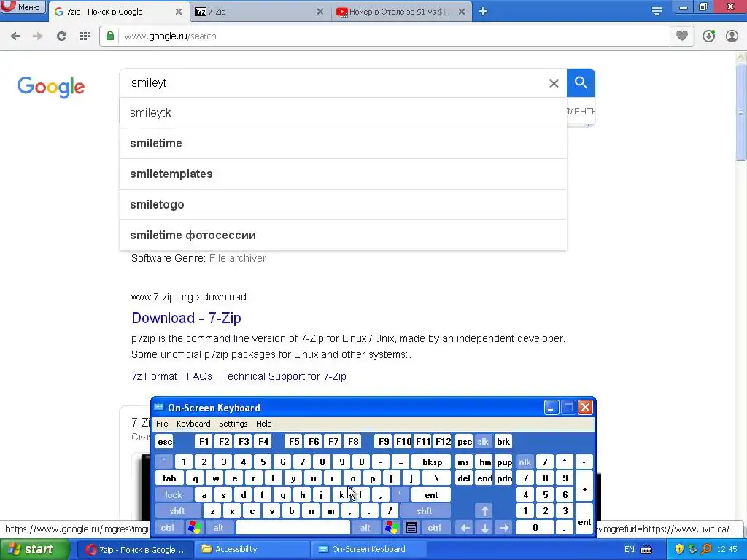Open the downloads icon in toolbar
Image resolution: width=747 pixels, height=560 pixels.
(708, 36)
